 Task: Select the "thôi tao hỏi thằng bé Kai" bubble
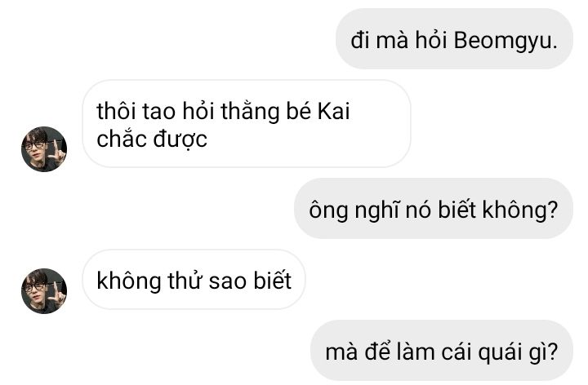pos(247,124)
